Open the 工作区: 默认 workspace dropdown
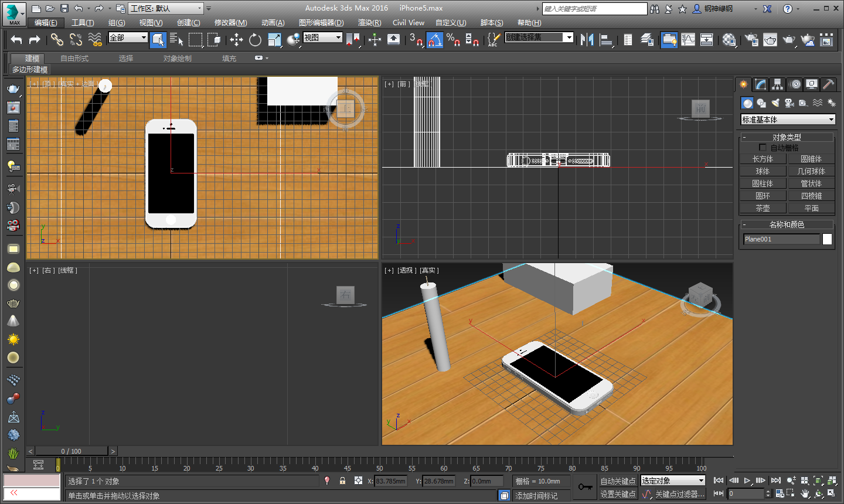Screen dimensions: 844x504 click(x=166, y=8)
